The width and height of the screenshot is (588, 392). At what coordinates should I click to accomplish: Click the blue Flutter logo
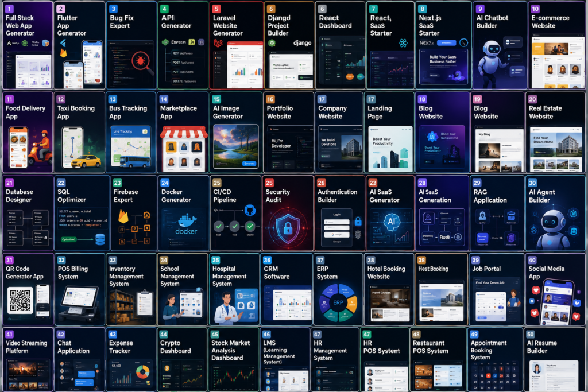(x=63, y=43)
